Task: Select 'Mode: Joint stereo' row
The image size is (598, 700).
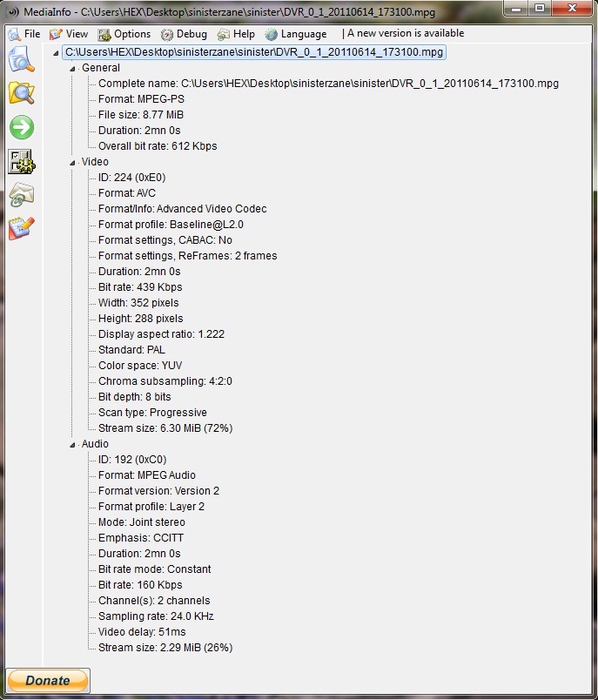Action: coord(142,522)
